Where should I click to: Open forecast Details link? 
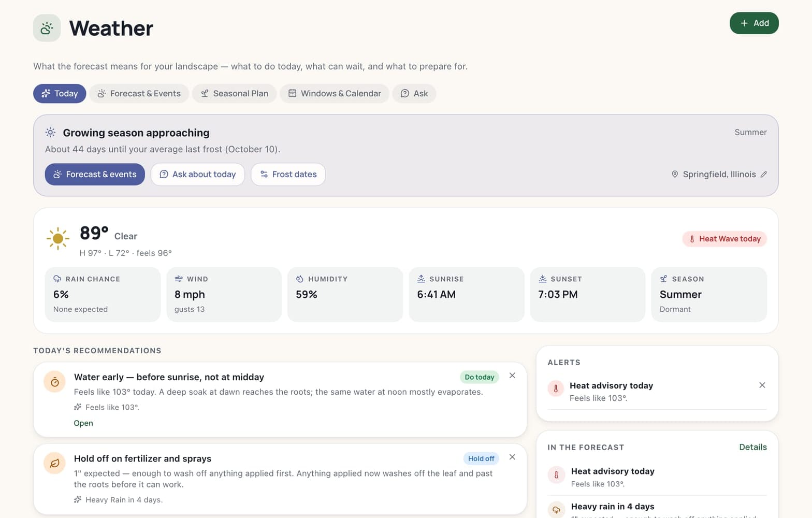(753, 447)
